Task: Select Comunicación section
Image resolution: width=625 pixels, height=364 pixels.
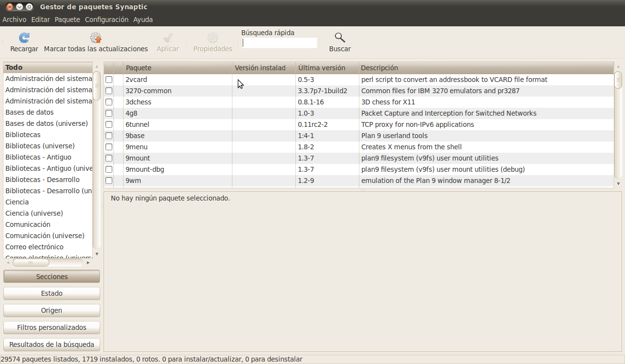Action: pos(48,224)
